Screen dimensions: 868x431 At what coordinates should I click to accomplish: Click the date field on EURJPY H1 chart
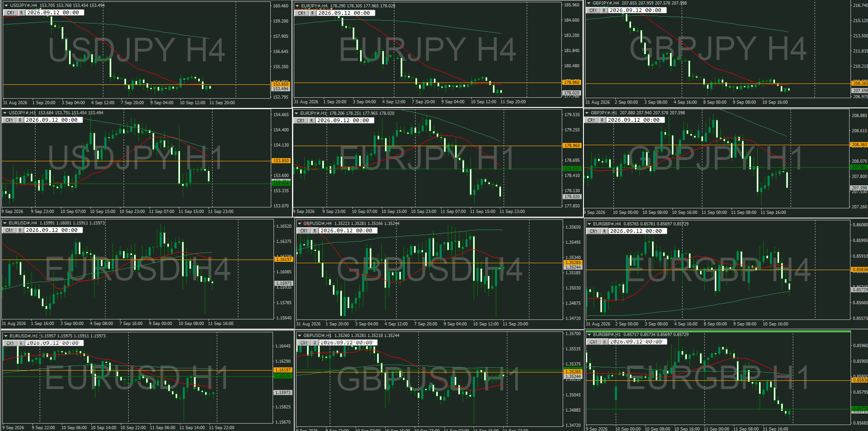tap(345, 120)
